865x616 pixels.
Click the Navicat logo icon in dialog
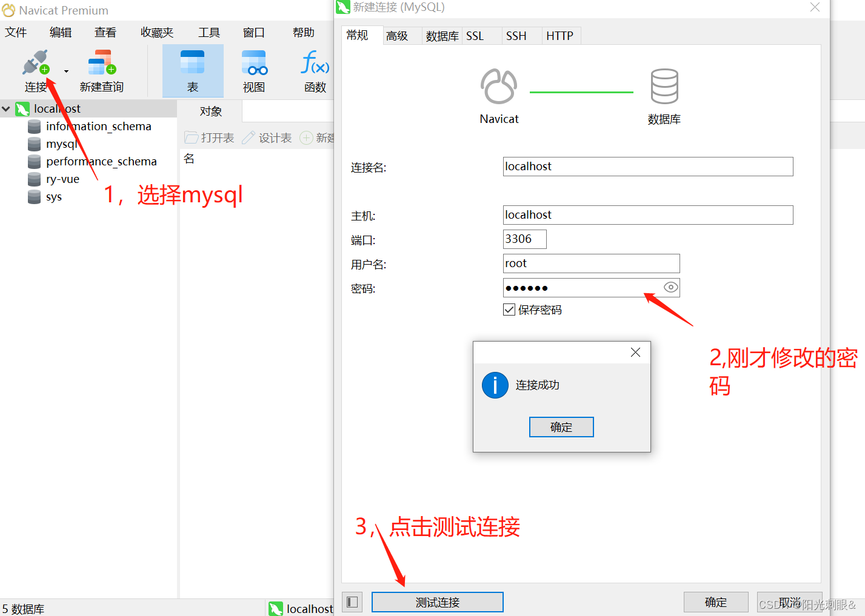pyautogui.click(x=499, y=86)
